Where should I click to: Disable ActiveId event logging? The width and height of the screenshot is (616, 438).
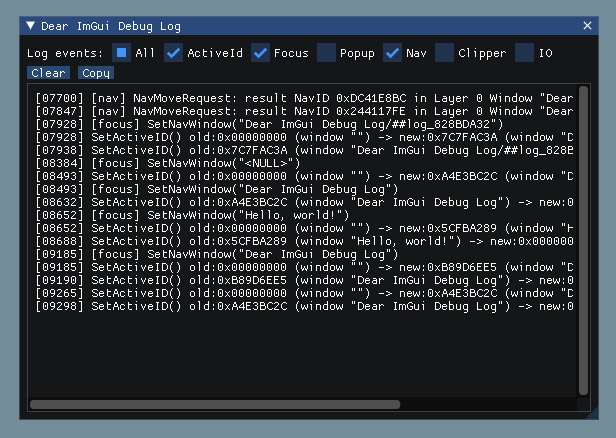173,53
